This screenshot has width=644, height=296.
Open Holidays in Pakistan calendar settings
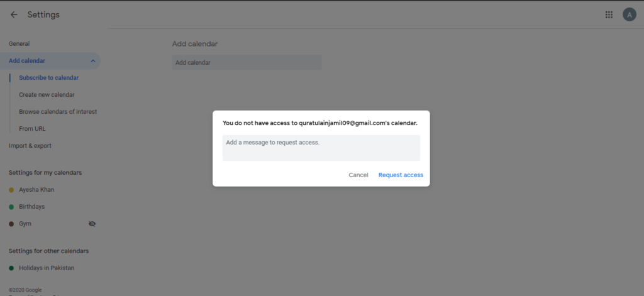tap(47, 268)
